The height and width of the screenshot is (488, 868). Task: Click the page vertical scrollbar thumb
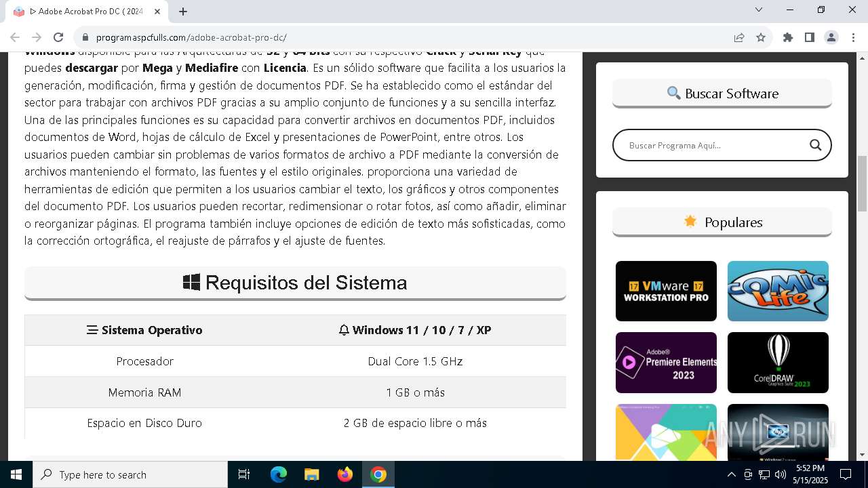point(862,183)
